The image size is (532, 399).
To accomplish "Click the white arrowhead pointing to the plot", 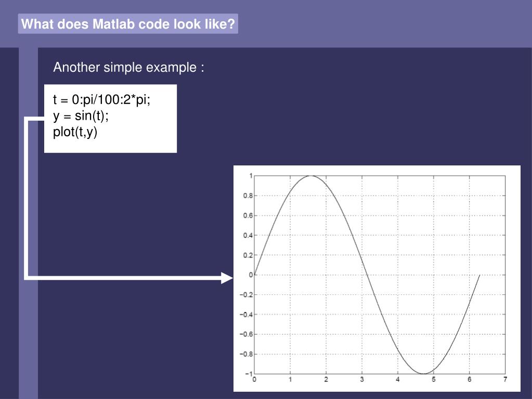I will tap(227, 278).
